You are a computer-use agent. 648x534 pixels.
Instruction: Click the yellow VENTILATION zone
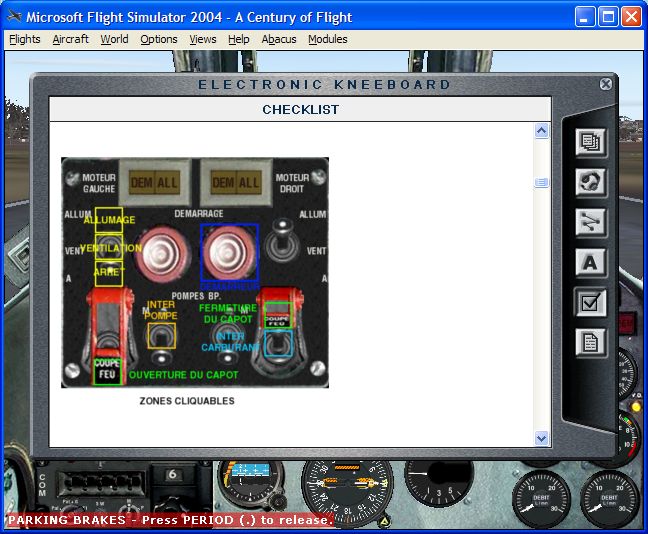(109, 247)
